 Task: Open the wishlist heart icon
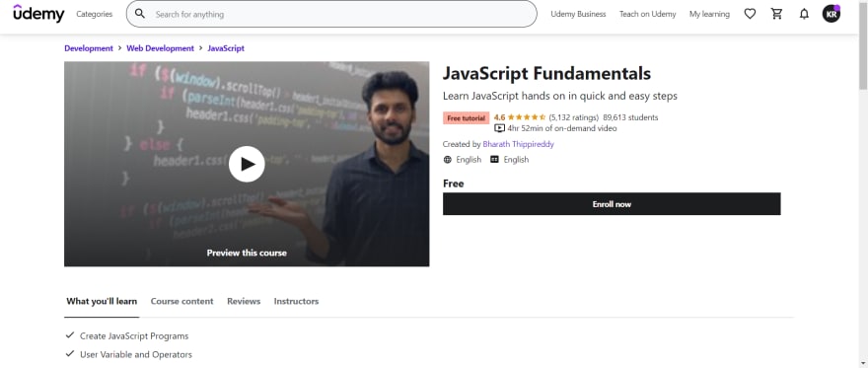750,14
